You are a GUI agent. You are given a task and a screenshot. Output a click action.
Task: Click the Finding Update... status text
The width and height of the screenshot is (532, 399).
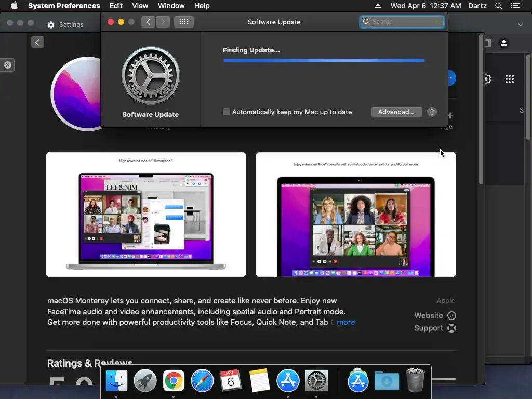pos(251,50)
